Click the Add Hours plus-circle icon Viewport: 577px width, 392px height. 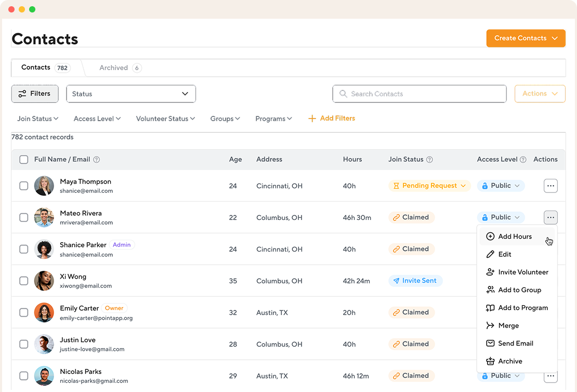pos(490,237)
